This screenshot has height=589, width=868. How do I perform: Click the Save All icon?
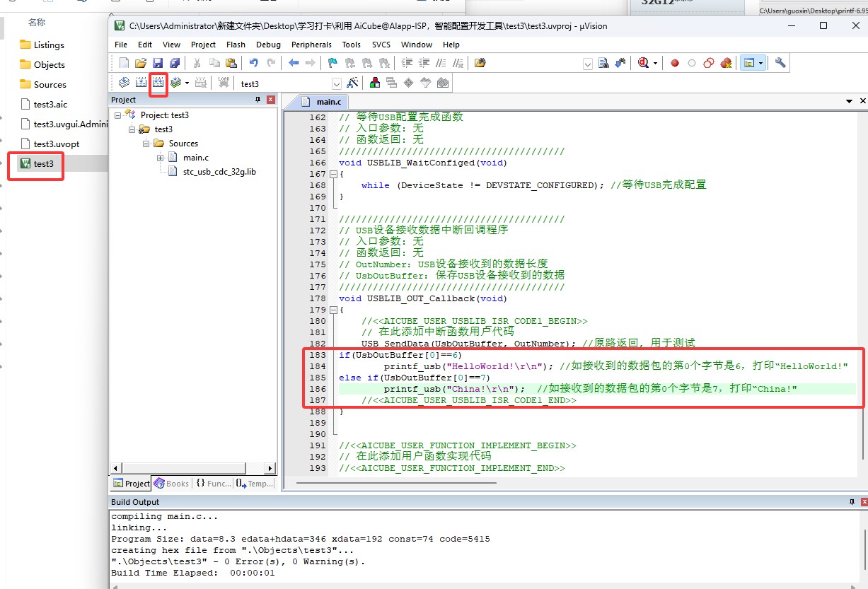(x=174, y=63)
